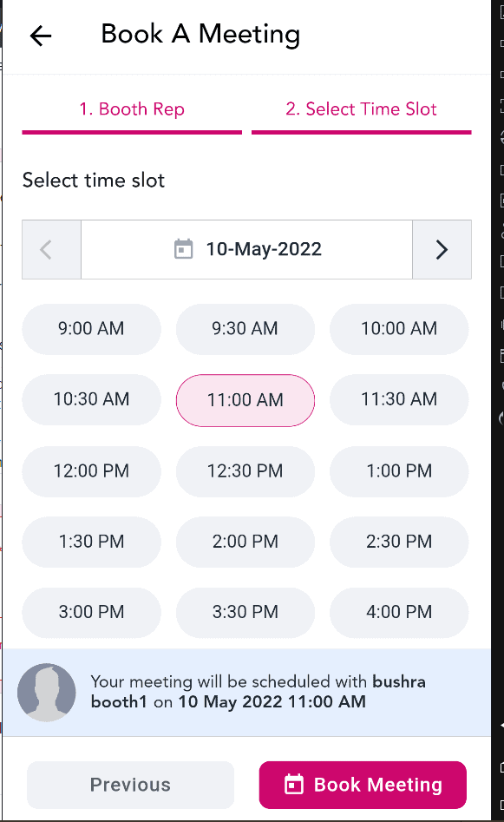
Task: Confirm with the Book Meeting button
Action: pos(363,785)
